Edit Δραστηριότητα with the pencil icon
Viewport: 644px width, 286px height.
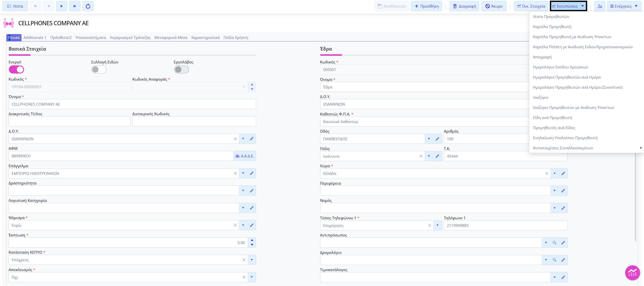pyautogui.click(x=252, y=190)
